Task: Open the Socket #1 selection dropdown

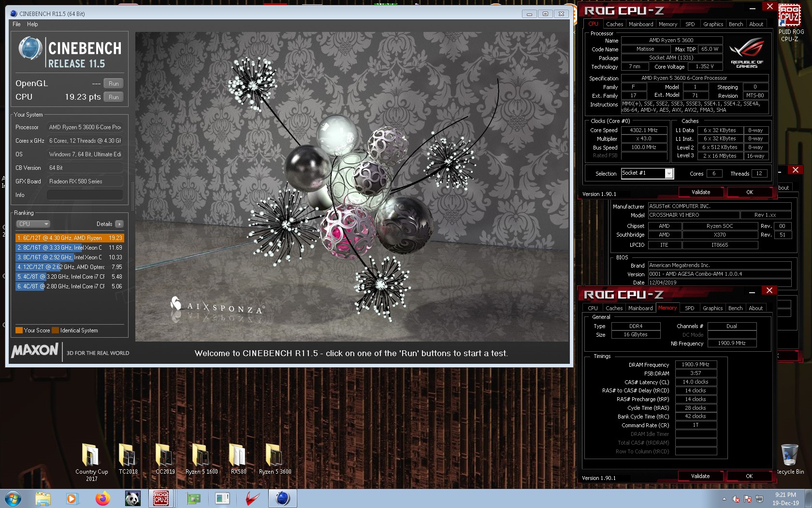Action: [647, 173]
